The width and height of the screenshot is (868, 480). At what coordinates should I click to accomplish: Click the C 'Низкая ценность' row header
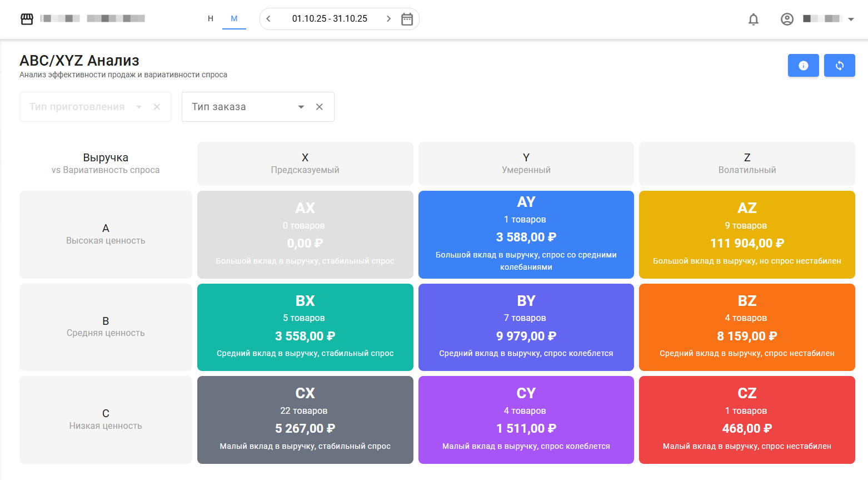point(106,420)
